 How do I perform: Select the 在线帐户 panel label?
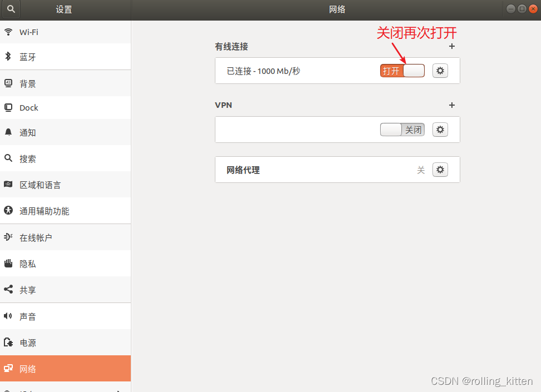(36, 237)
